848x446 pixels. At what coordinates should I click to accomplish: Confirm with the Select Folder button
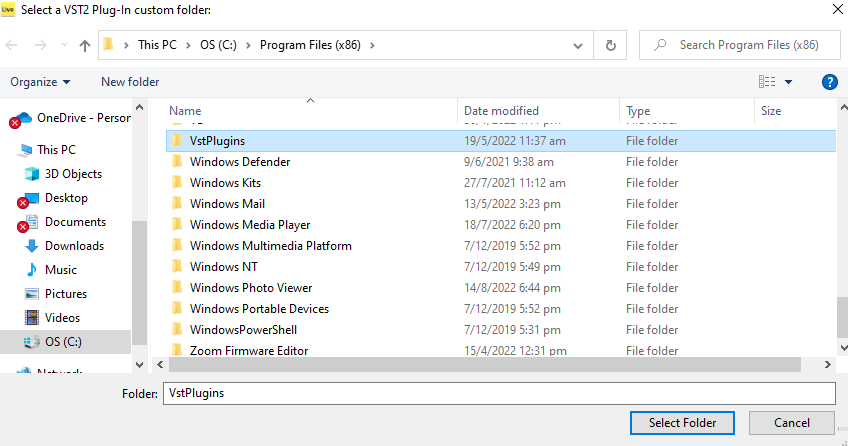tap(682, 423)
